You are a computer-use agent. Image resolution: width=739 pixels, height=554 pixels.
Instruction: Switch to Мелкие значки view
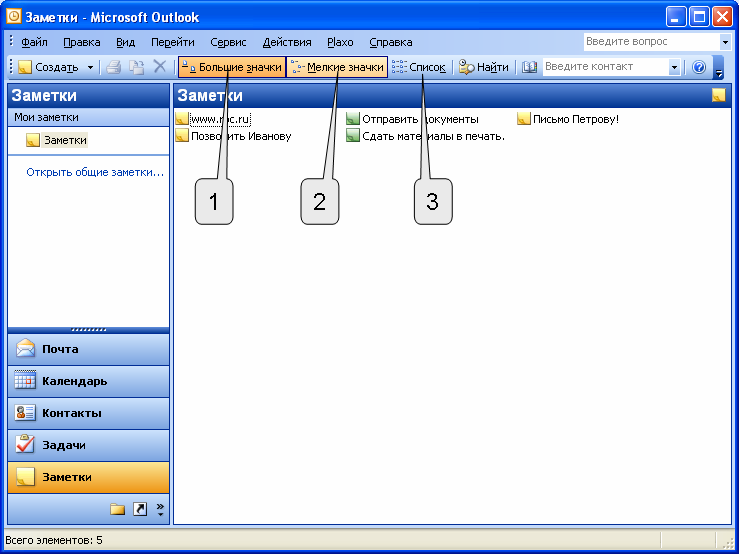[337, 67]
